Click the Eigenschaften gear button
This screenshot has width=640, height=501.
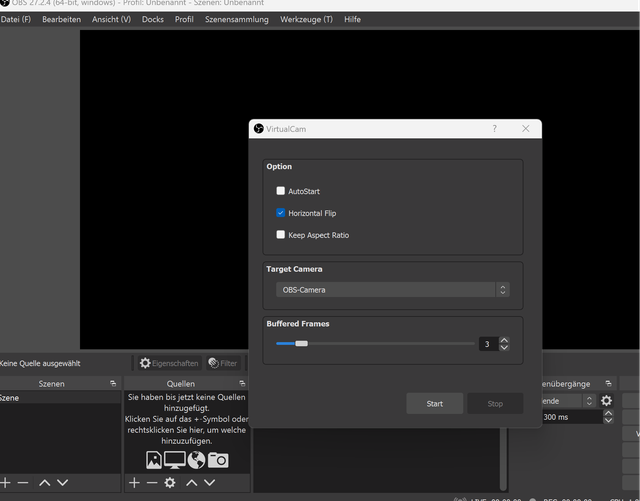[169, 363]
